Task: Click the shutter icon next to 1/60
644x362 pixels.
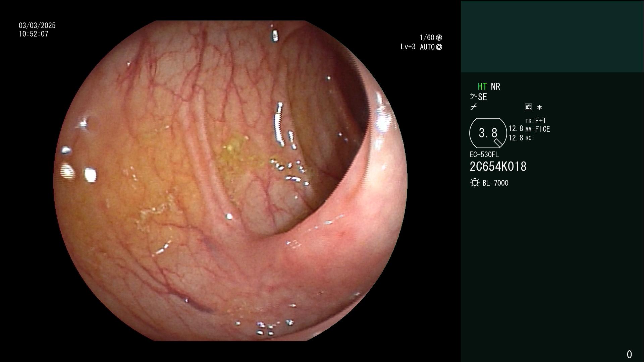Action: tap(439, 38)
